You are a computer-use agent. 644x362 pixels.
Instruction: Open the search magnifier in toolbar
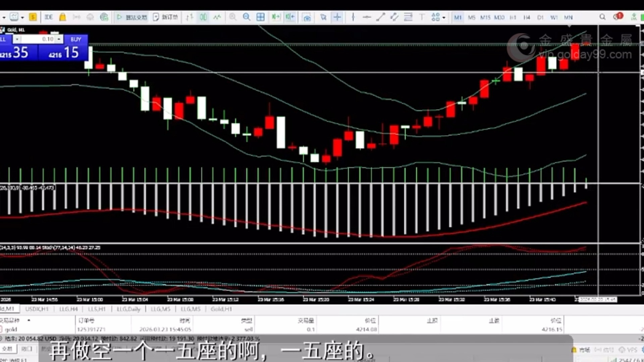pos(602,17)
